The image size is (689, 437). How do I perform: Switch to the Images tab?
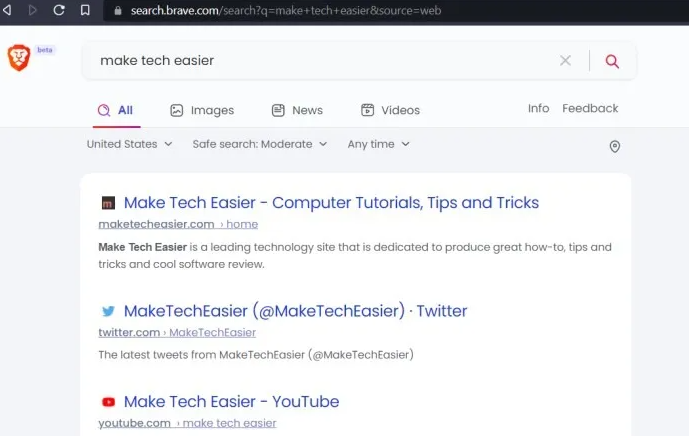click(202, 110)
